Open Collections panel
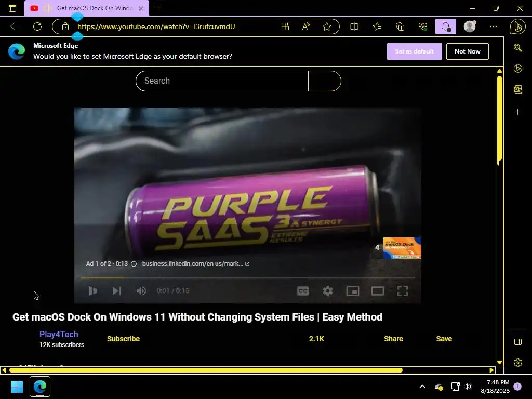The height and width of the screenshot is (399, 532). pos(400,26)
